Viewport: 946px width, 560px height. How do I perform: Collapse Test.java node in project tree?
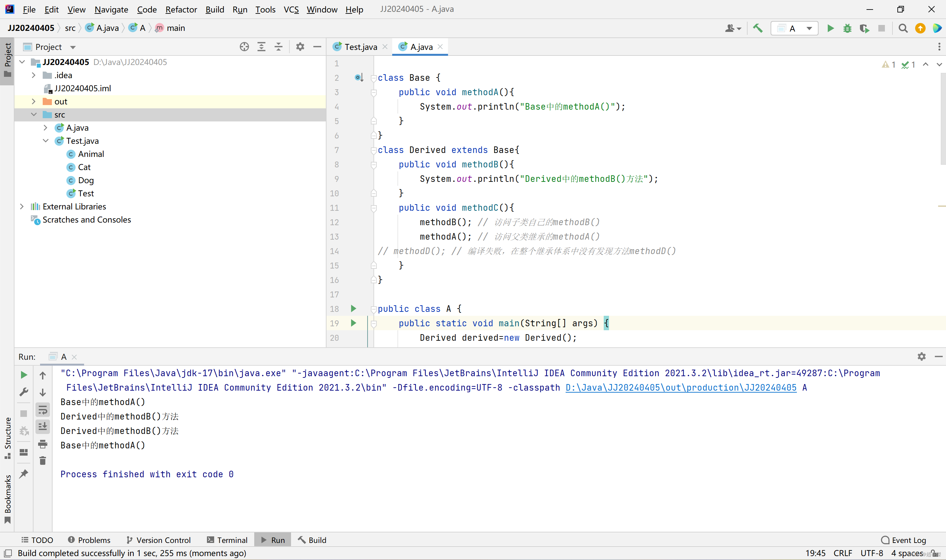click(x=46, y=141)
